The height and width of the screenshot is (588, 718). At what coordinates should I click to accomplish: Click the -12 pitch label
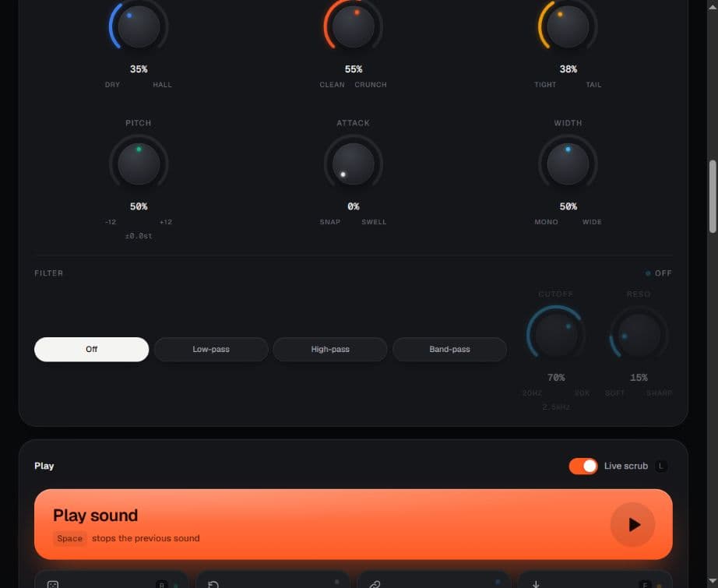click(111, 222)
